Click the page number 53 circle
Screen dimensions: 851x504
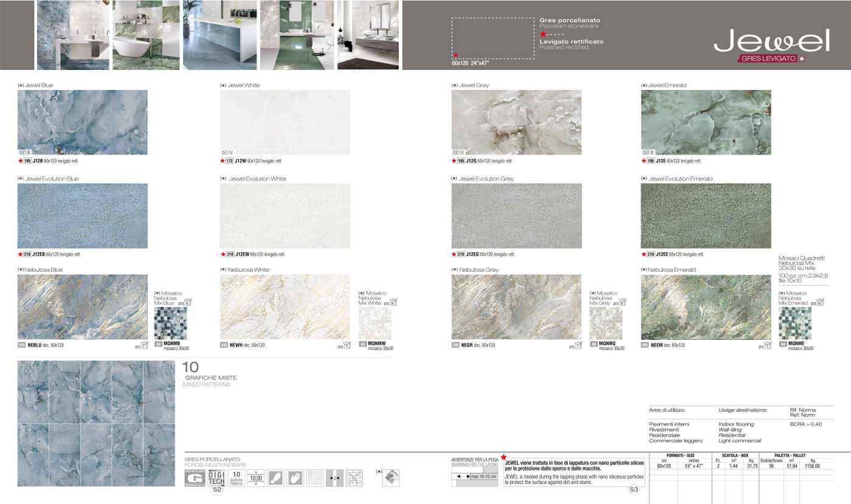[634, 490]
